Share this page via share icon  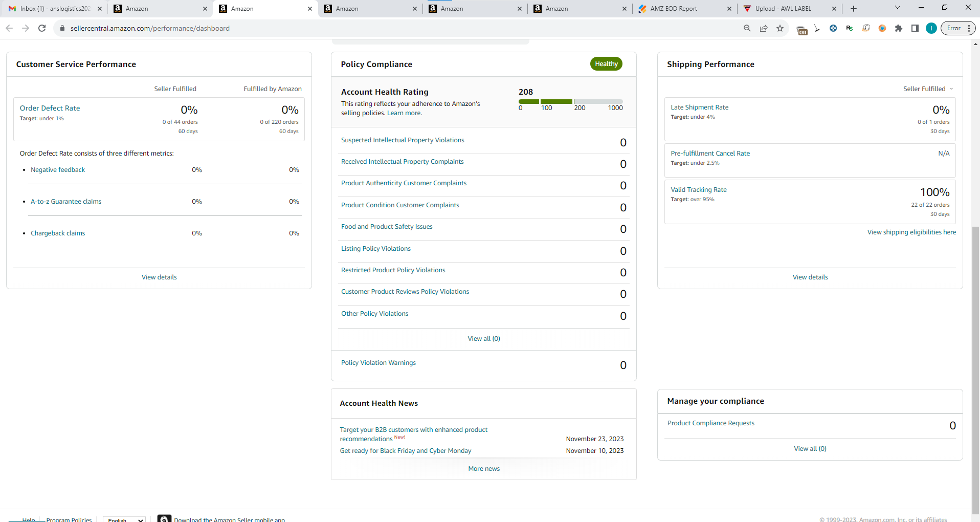click(764, 28)
